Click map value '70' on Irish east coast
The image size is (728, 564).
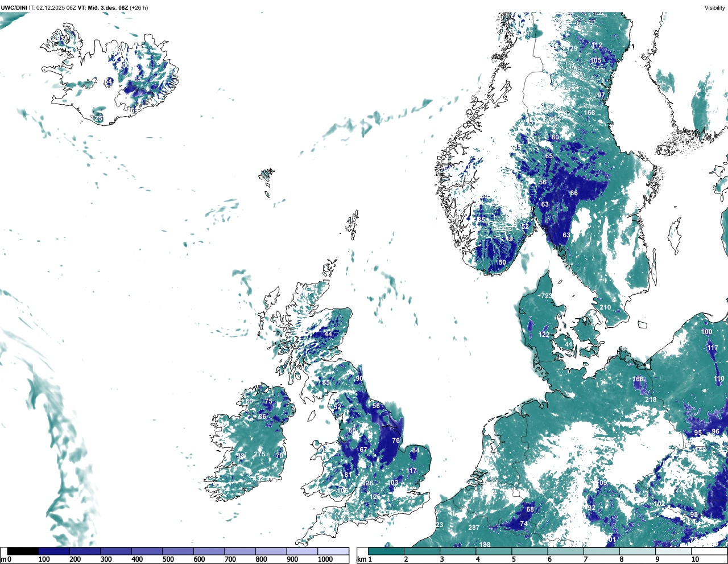pos(279,456)
